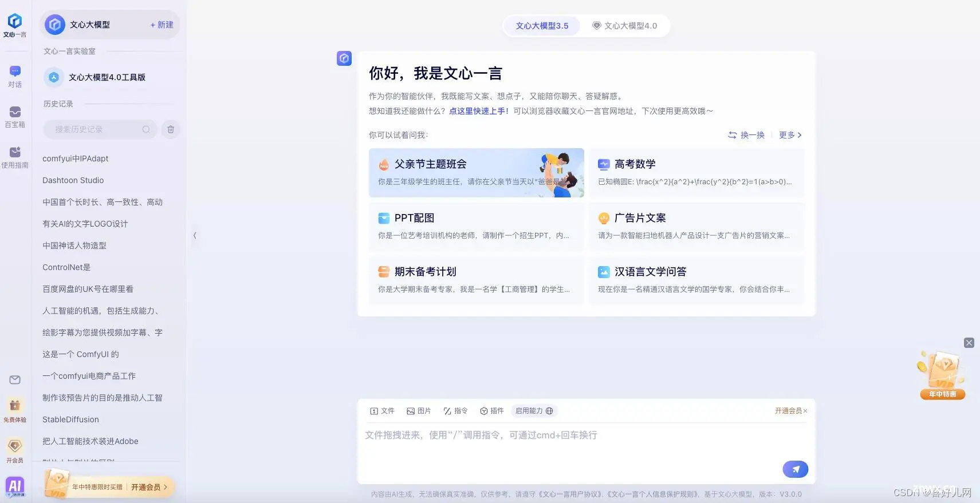Open the 文心一言用户协议 link in footer

(570, 494)
